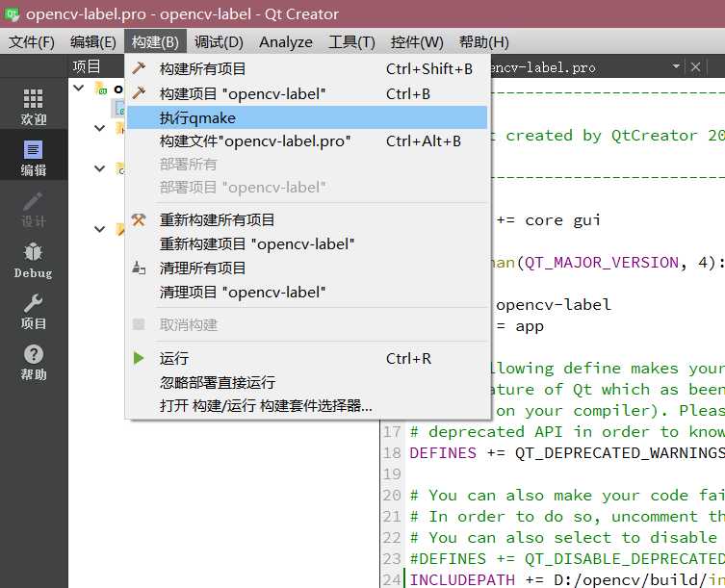Select 打开 构建/运行 构建套件选择器...
Screen dimensions: 725x588
pos(307,406)
